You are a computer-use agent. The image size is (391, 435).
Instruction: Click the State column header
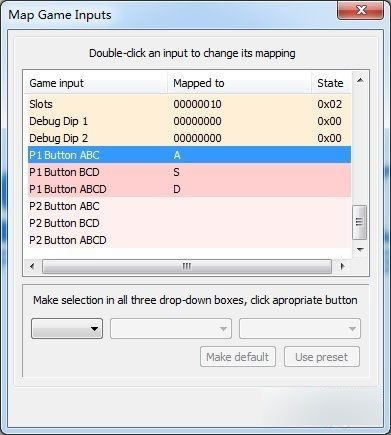coord(331,83)
